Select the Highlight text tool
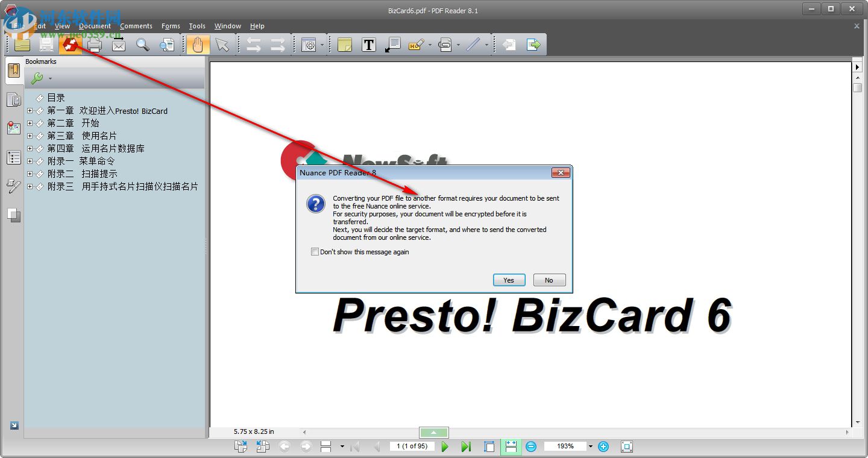This screenshot has height=458, width=868. (x=416, y=45)
